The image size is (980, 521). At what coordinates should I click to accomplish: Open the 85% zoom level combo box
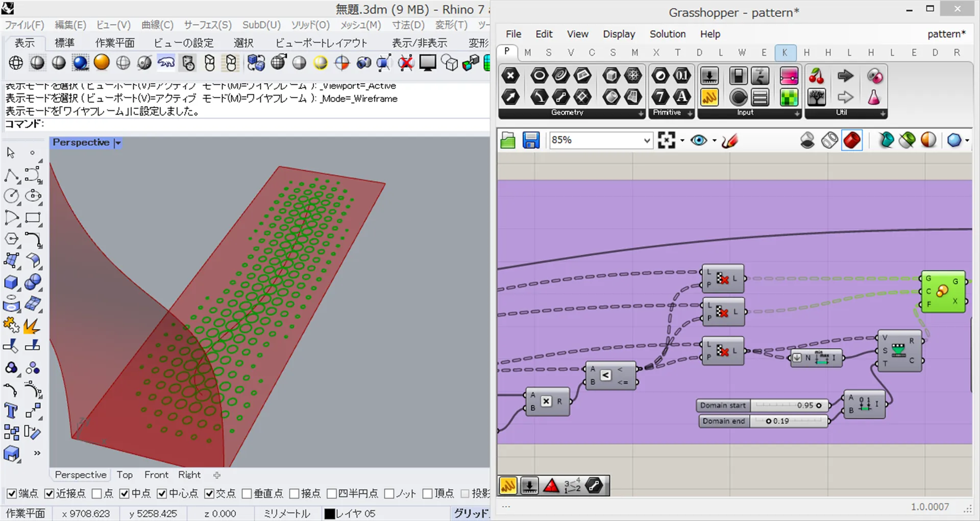[x=601, y=140]
